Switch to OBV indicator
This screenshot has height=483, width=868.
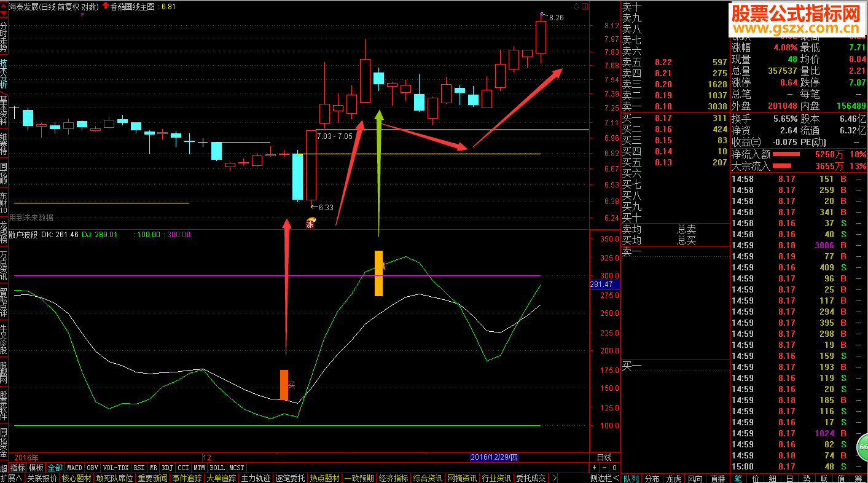click(92, 468)
